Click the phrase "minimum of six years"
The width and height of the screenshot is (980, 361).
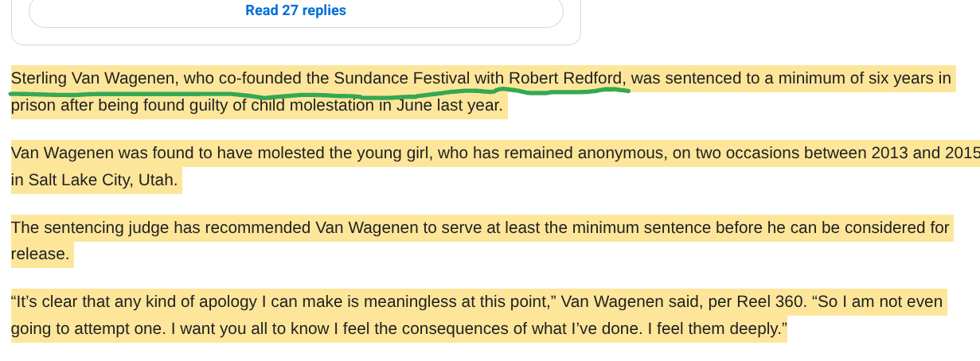[x=845, y=78]
